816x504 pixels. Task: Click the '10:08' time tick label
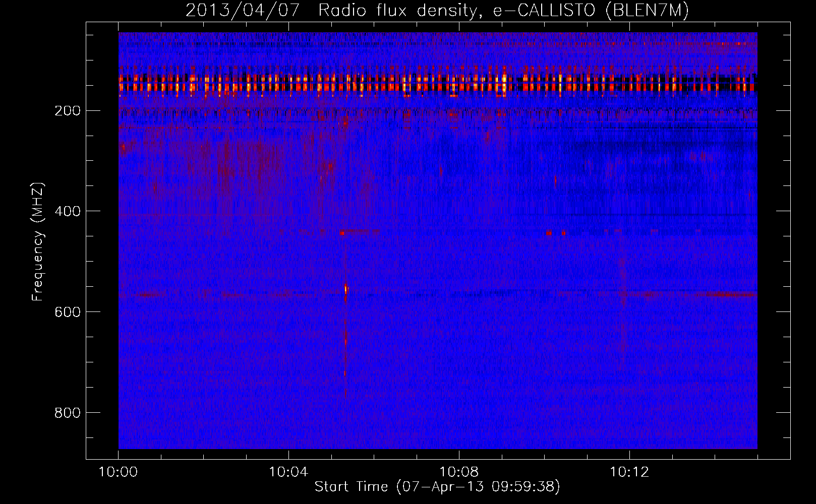coord(459,472)
